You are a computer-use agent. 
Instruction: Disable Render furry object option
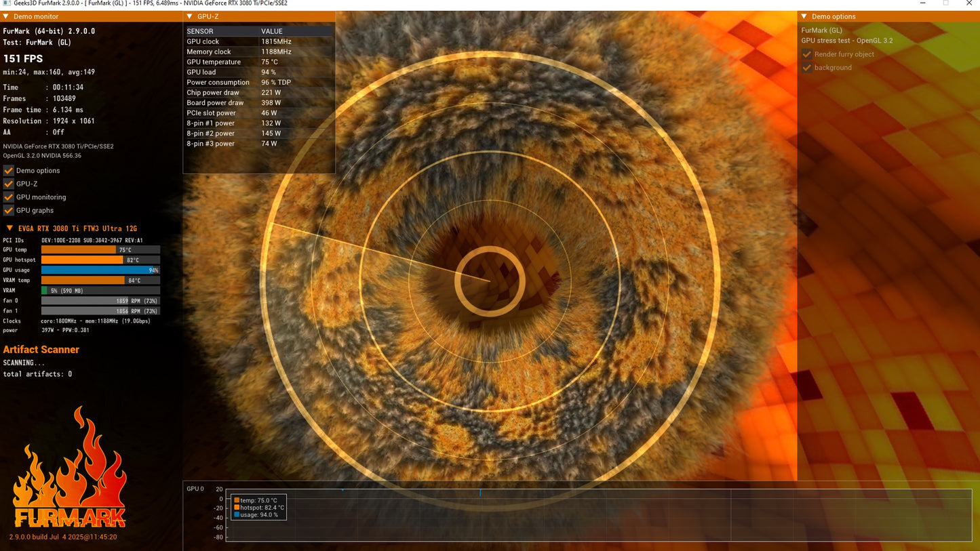point(807,54)
